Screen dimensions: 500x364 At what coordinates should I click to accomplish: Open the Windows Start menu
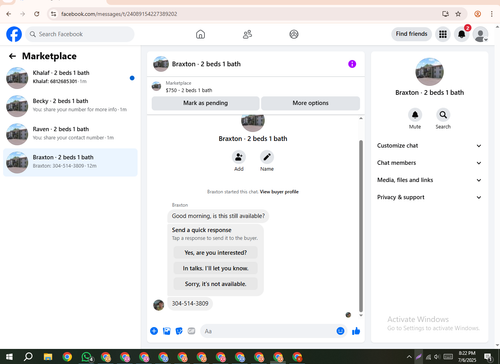point(9,357)
